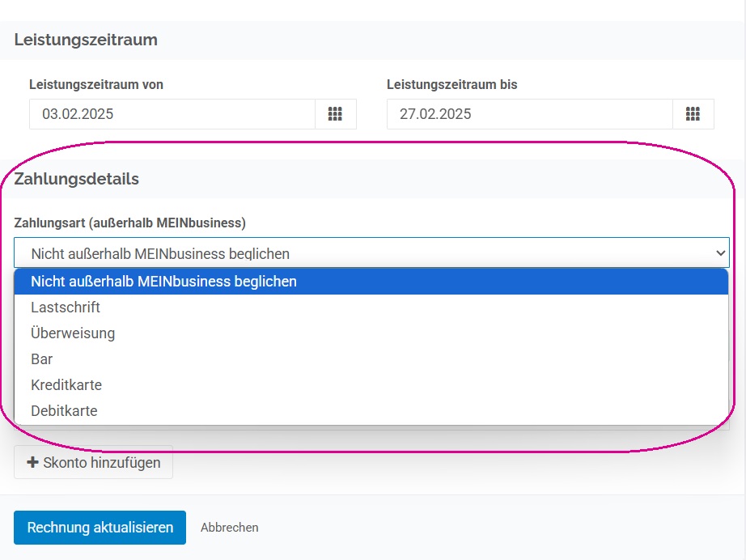Collapse the Zahlungsart dropdown

pyautogui.click(x=371, y=253)
